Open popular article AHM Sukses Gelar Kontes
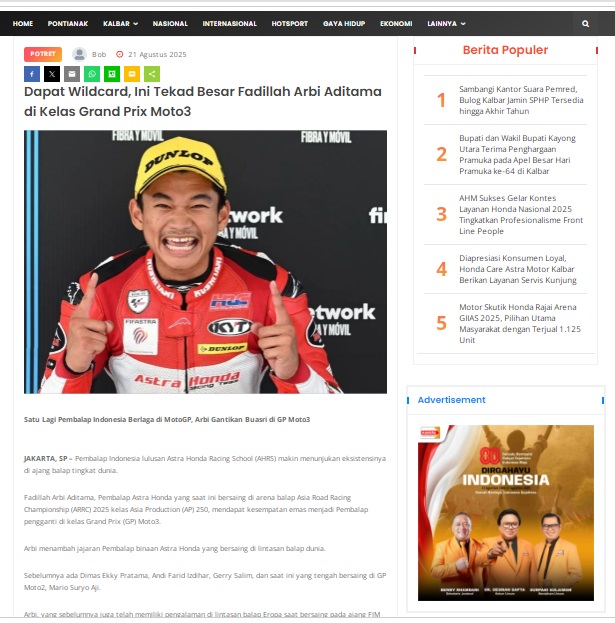The image size is (615, 623). coord(521,215)
